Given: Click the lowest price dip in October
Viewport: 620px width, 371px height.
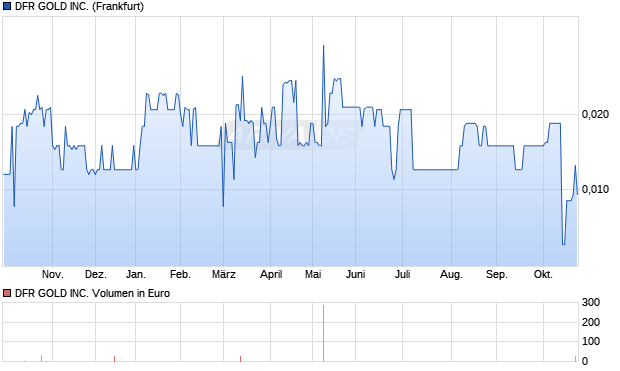Looking at the screenshot, I should pos(563,244).
